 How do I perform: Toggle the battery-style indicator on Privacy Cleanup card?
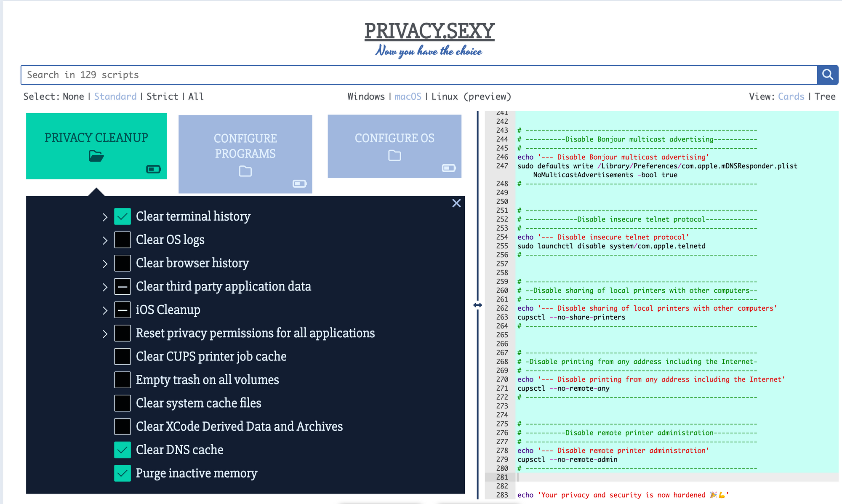(x=153, y=169)
